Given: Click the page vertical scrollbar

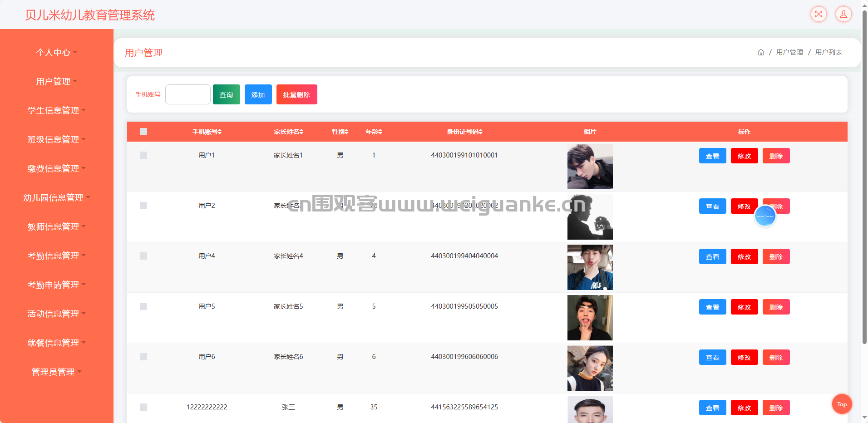Looking at the screenshot, I should tap(864, 182).
